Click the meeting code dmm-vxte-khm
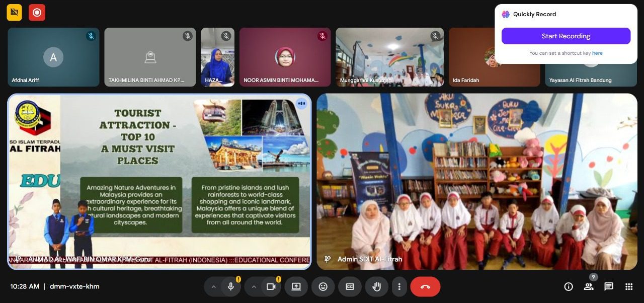This screenshot has width=644, height=303. (x=74, y=286)
